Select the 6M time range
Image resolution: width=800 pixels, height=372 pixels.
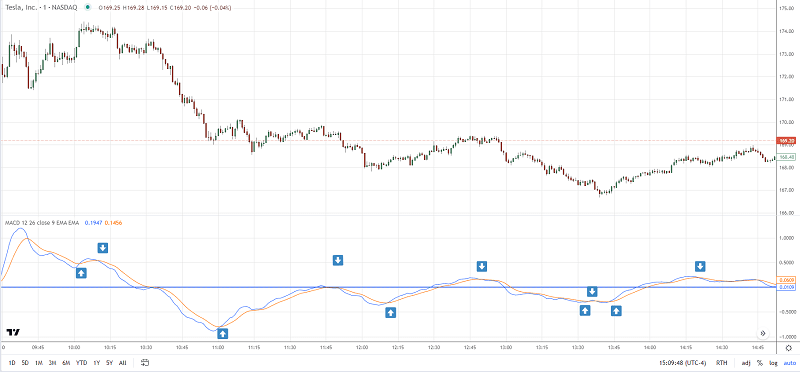pos(66,363)
